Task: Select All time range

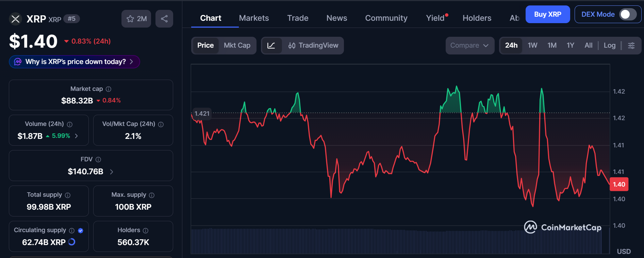Action: coord(589,46)
